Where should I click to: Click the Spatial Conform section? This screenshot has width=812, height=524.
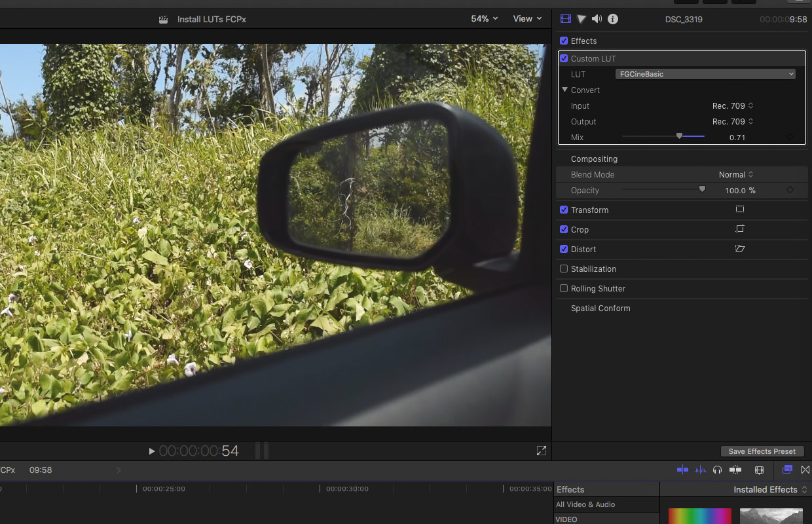[600, 308]
